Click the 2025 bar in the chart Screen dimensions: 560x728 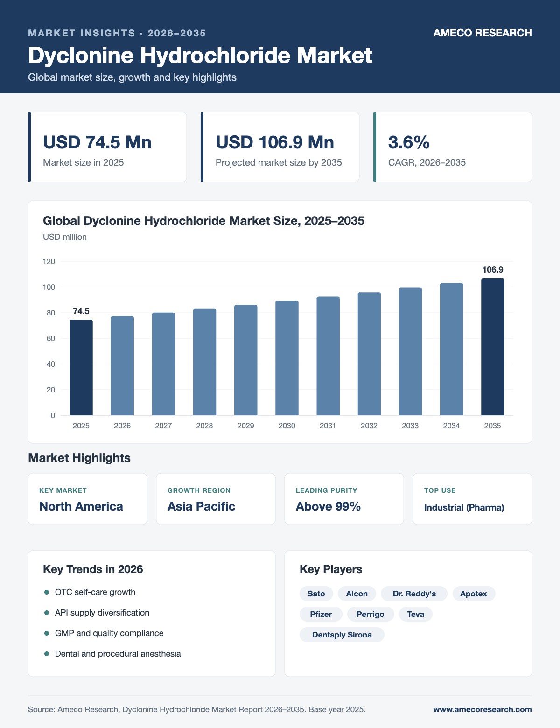[81, 368]
